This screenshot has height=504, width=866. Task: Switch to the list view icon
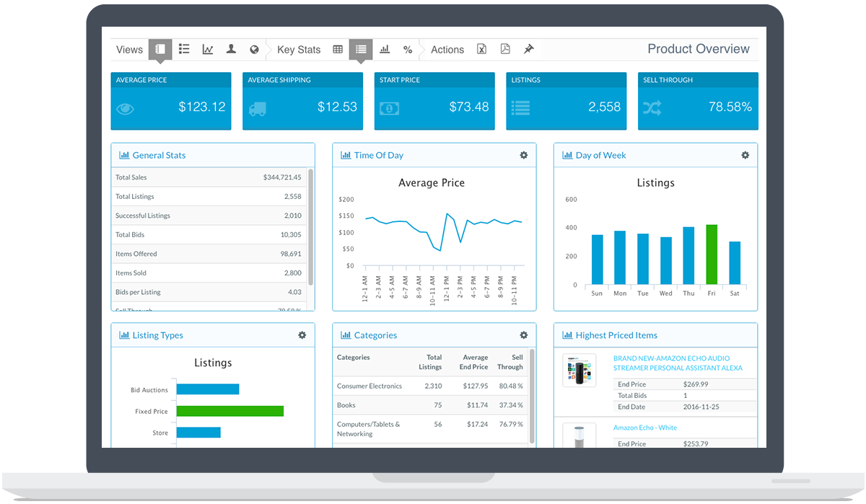click(x=184, y=49)
